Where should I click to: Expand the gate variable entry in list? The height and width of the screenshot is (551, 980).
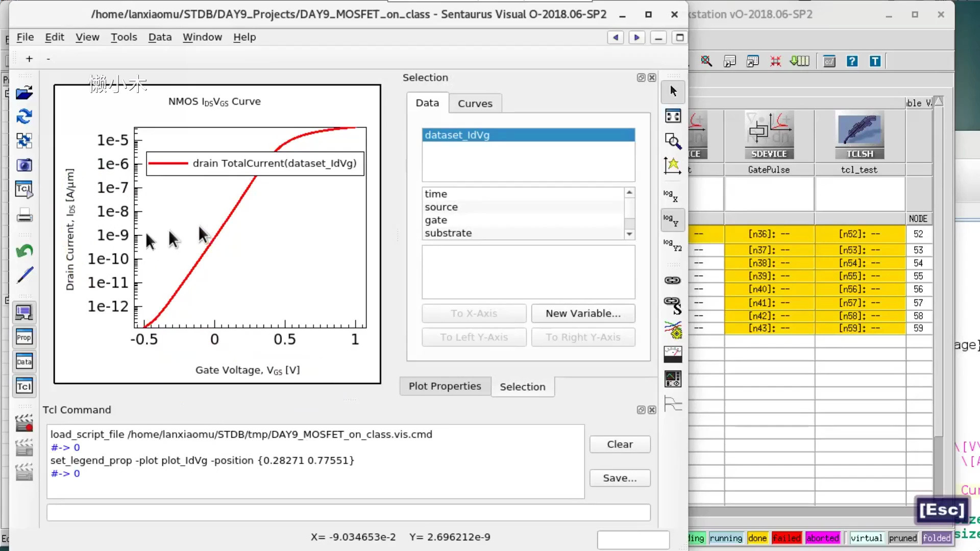[x=435, y=219]
